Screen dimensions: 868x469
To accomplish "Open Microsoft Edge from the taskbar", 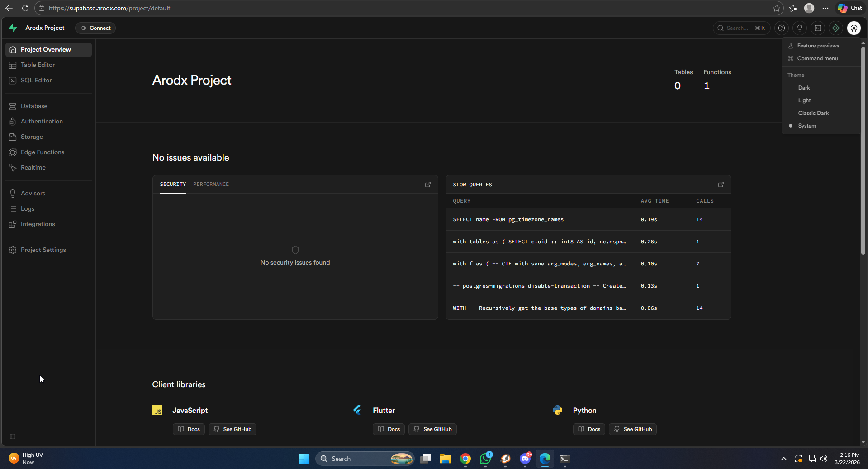I will pos(545,459).
